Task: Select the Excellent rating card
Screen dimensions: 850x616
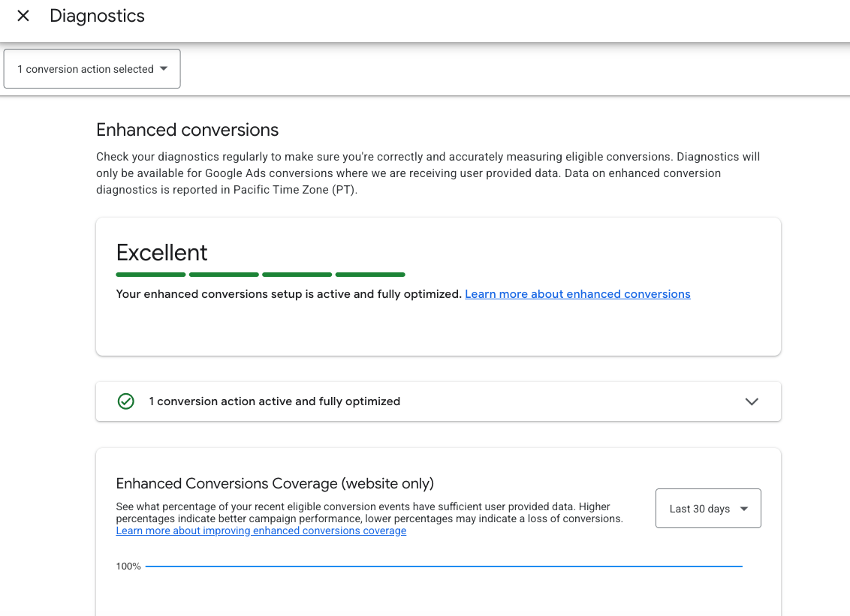Action: coord(439,286)
